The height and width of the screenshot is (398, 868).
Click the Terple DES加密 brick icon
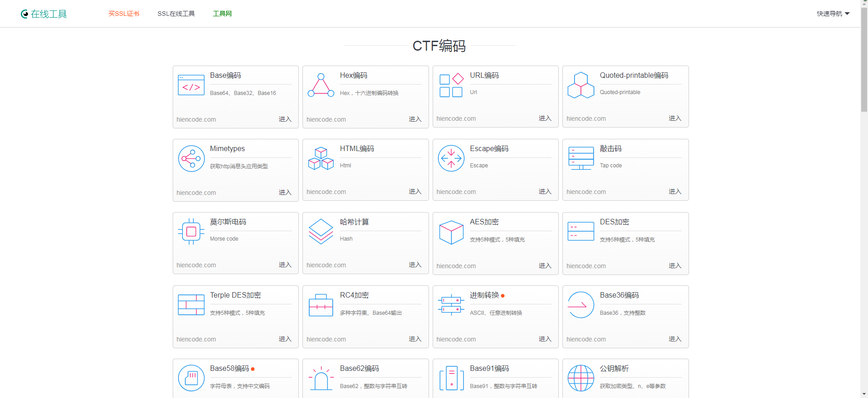click(x=191, y=305)
